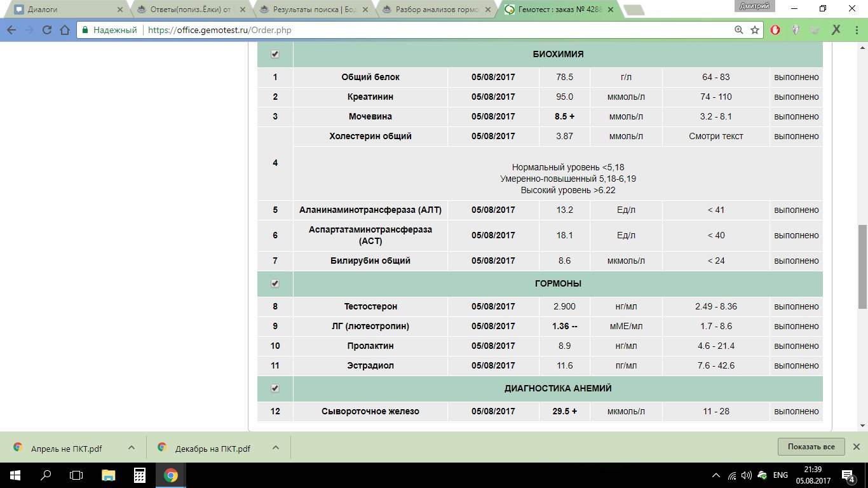The width and height of the screenshot is (868, 488).
Task: Expand options for Апрель не ПКТ.pdf download
Action: 132,447
